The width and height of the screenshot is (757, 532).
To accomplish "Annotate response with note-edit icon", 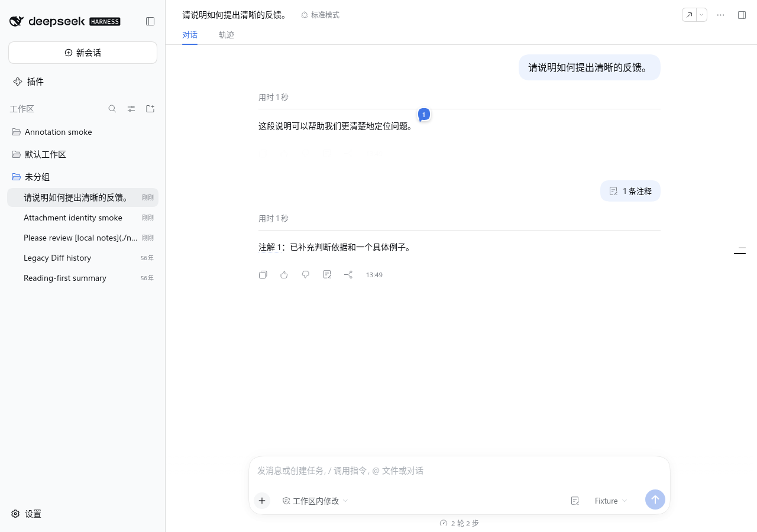I will click(327, 274).
